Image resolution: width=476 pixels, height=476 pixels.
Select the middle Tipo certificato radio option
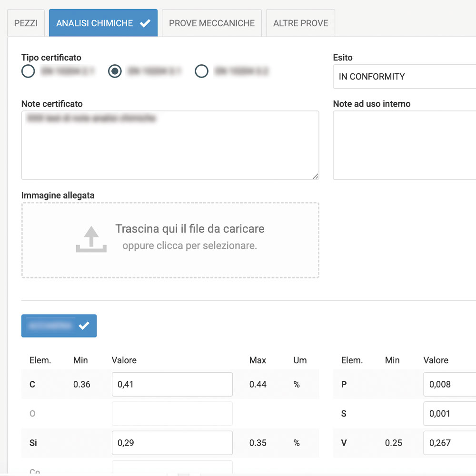(115, 71)
